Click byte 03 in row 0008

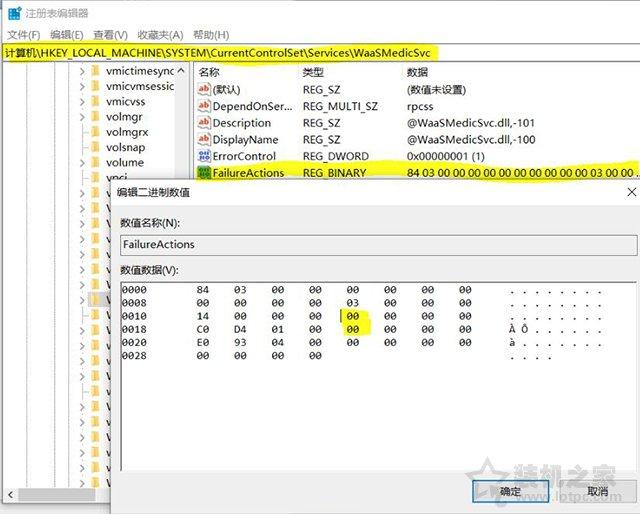(x=353, y=303)
